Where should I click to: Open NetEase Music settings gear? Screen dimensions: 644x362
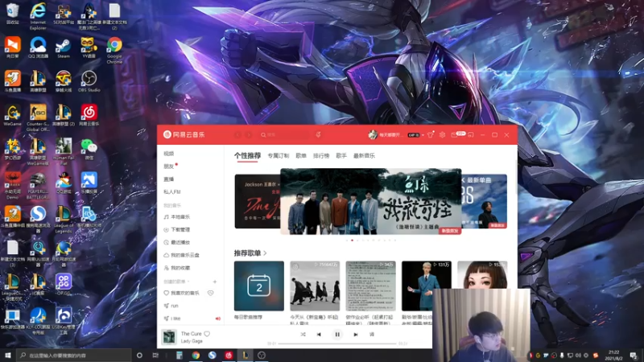442,134
